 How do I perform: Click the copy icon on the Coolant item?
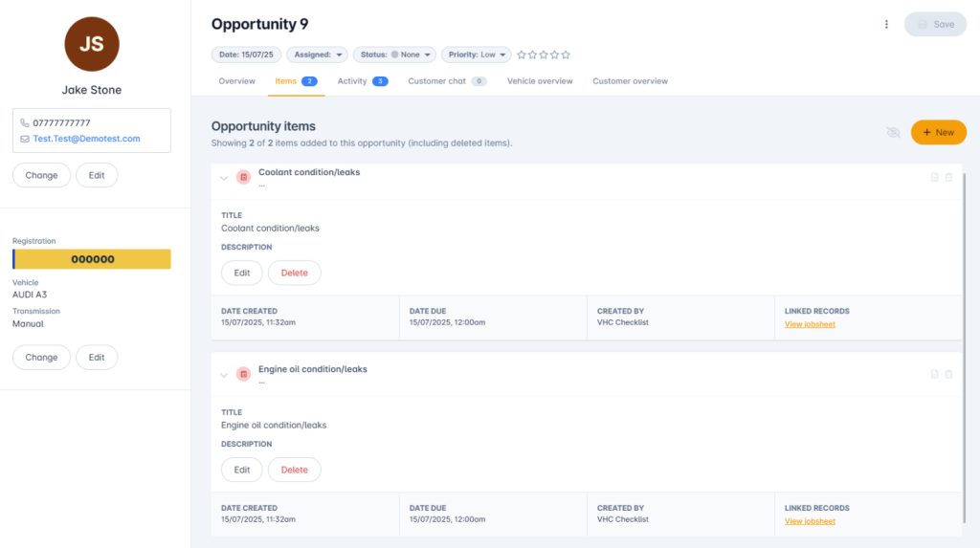[x=934, y=178]
